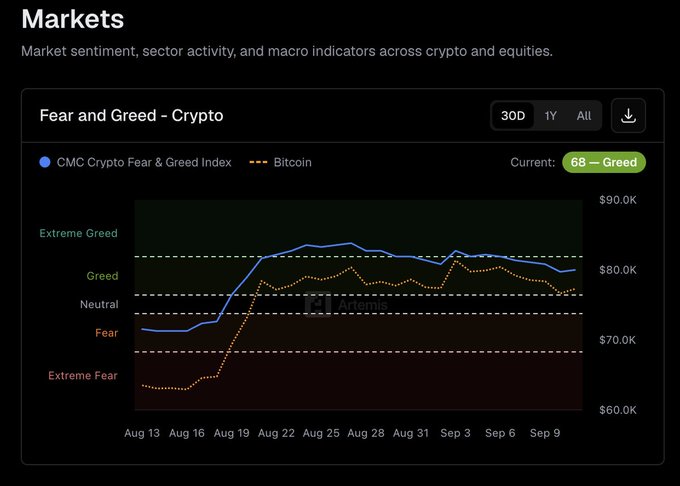
Task: Click the orange dashed Bitcoin legend marker
Action: tap(258, 162)
